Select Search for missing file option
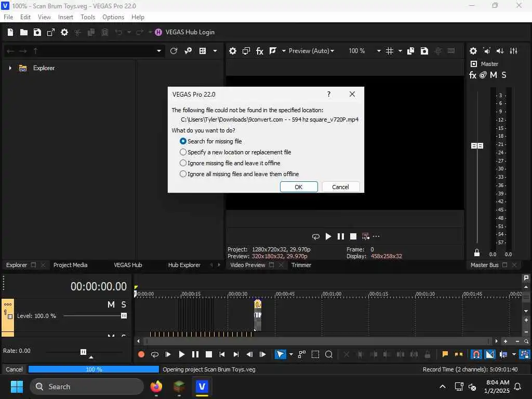Viewport: 532px width, 399px height. pyautogui.click(x=211, y=141)
